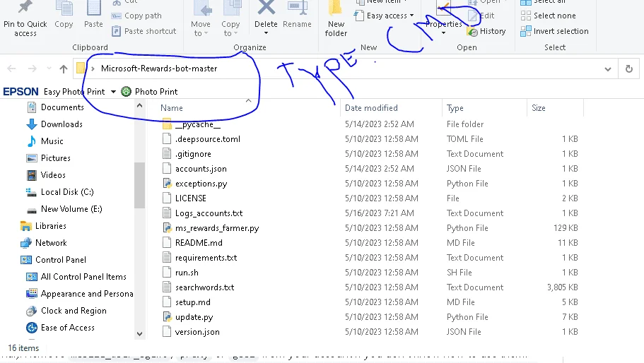The width and height of the screenshot is (644, 363).
Task: Select exceptions.py Python file icon
Action: click(167, 184)
